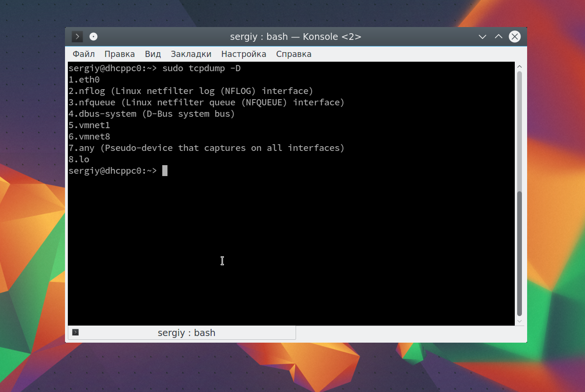This screenshot has width=585, height=392.
Task: Close the Konsole window
Action: pyautogui.click(x=515, y=37)
